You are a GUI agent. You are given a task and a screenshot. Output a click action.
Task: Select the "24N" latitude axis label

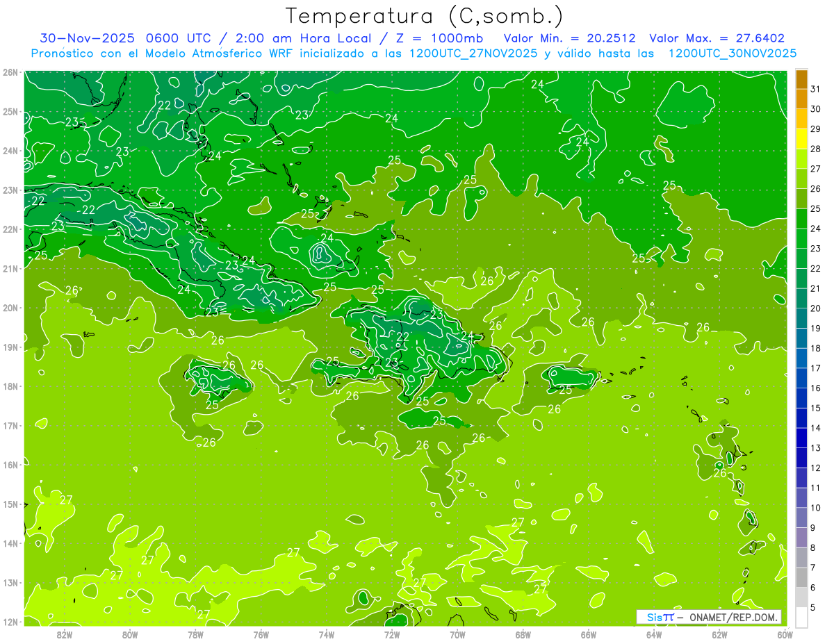(10, 151)
